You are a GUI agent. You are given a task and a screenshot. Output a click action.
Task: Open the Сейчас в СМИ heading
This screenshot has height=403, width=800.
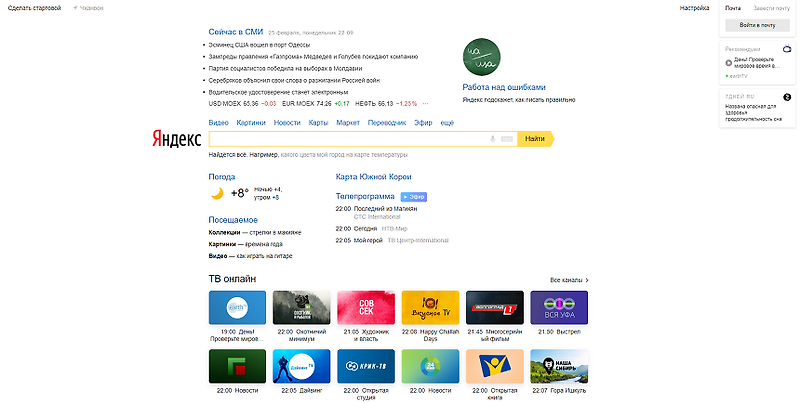[x=236, y=32]
